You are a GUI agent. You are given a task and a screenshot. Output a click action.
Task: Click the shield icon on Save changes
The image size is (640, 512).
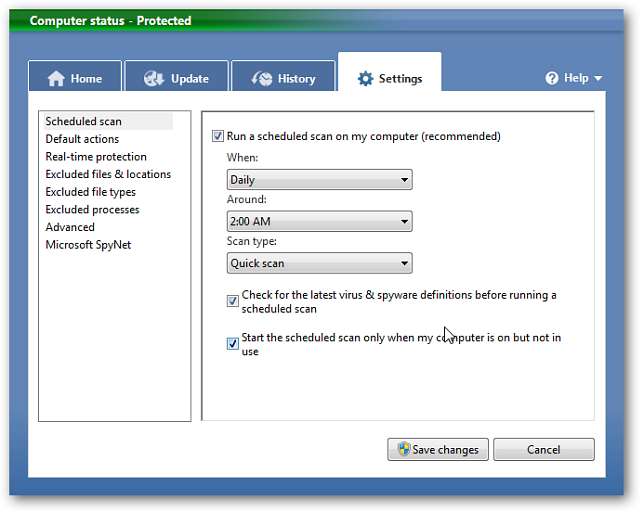[403, 450]
